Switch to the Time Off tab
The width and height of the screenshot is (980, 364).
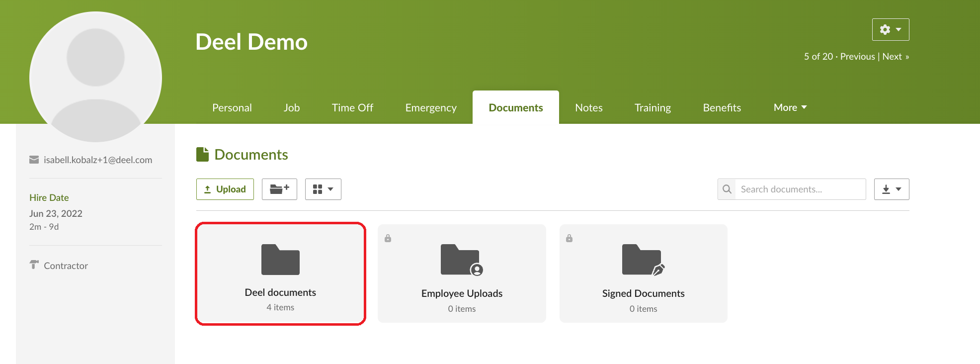[352, 107]
